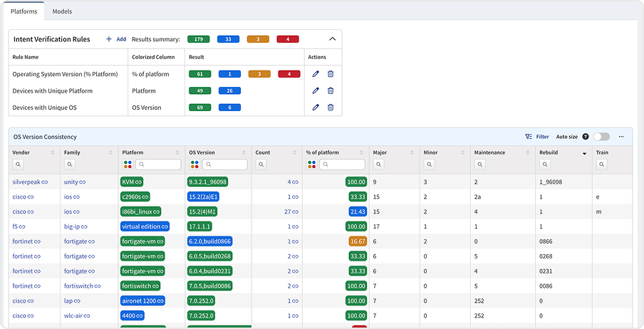Delete the Devices with Unique OS rule
This screenshot has height=329, width=644.
click(331, 108)
